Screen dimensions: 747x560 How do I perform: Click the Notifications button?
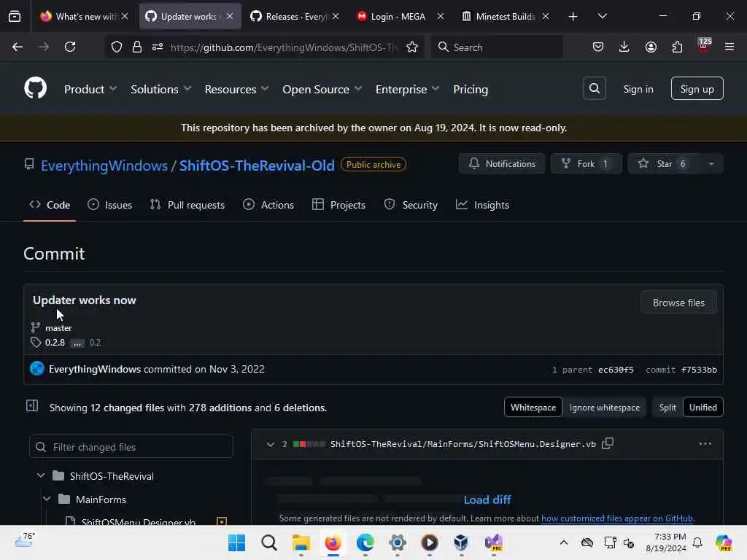click(501, 164)
